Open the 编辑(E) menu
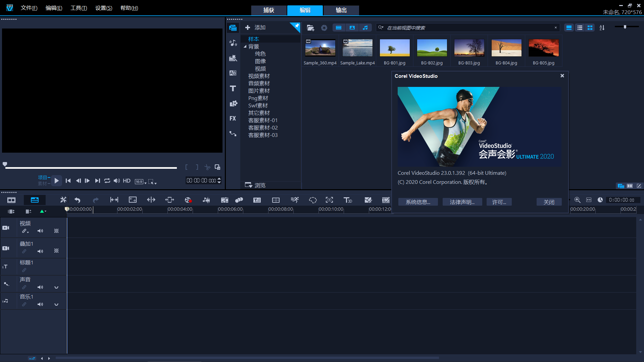Viewport: 644px width, 362px height. coord(54,8)
